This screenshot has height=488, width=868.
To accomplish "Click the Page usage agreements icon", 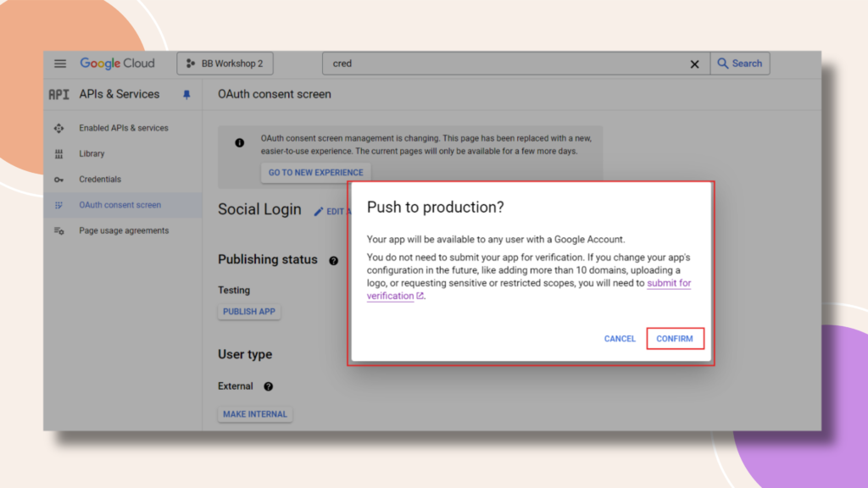I will pos(58,230).
